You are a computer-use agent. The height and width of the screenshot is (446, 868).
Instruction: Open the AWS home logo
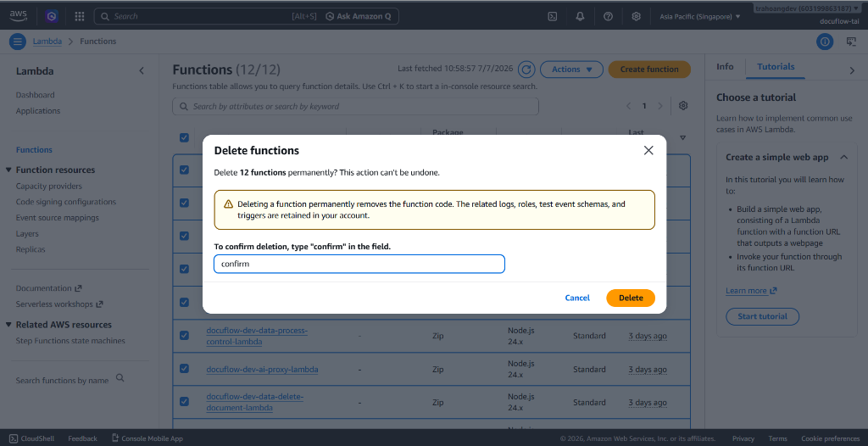tap(19, 16)
